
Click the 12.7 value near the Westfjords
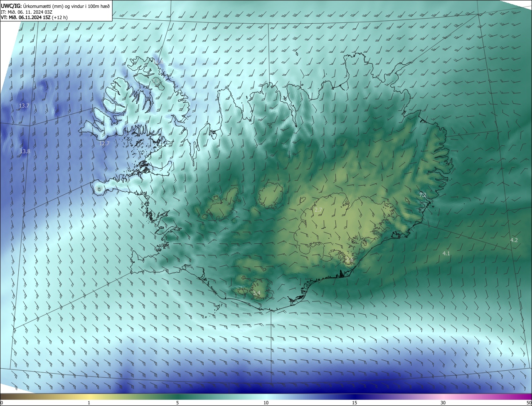[x=104, y=144]
